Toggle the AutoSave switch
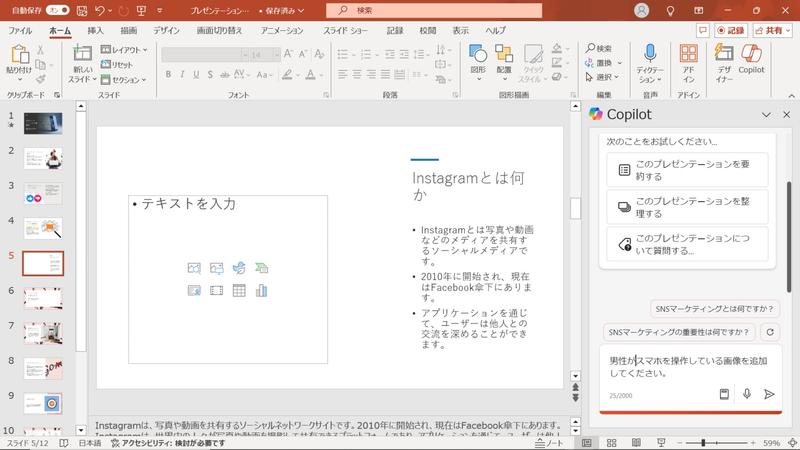Viewport: 800px width, 450px height. 59,10
